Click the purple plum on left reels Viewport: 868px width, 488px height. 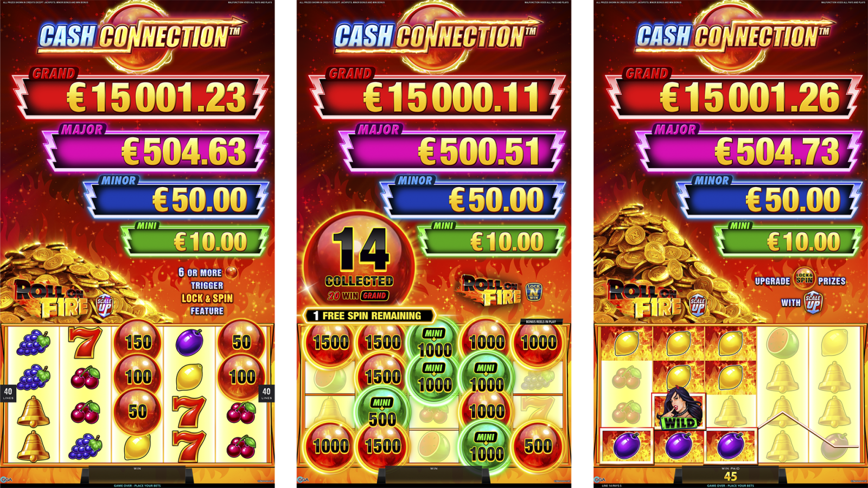click(189, 342)
